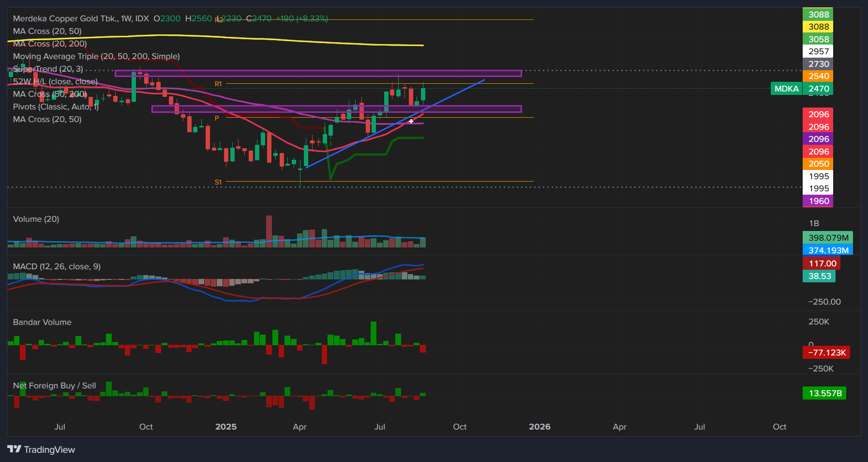Image resolution: width=868 pixels, height=462 pixels.
Task: Click the −250K Bandar Volume scale label
Action: (821, 369)
